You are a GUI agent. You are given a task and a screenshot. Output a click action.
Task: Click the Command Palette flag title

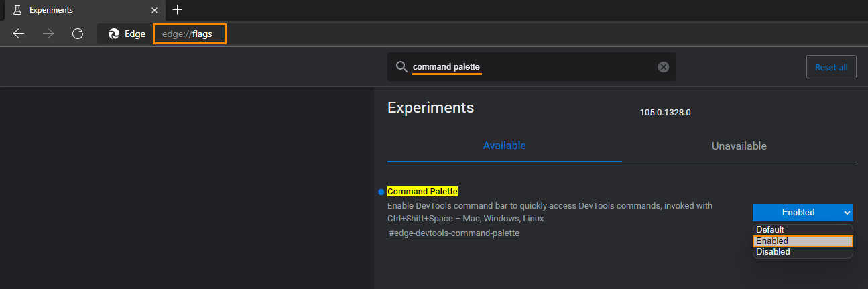[x=423, y=192]
